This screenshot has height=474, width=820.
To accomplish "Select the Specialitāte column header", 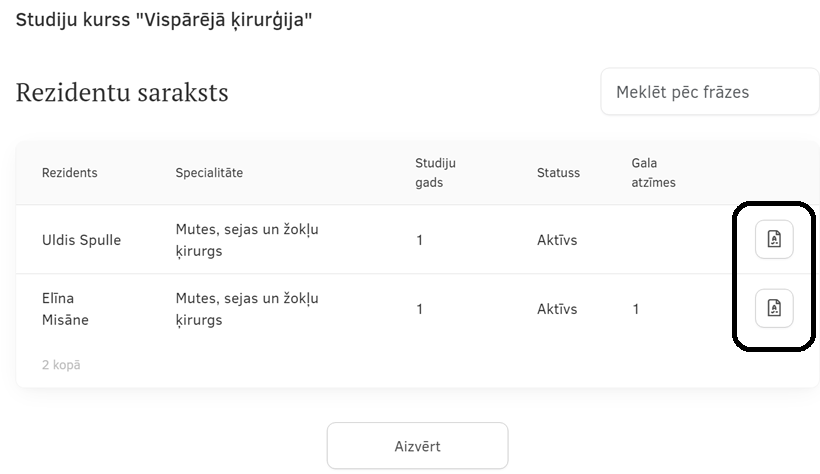I will click(209, 173).
